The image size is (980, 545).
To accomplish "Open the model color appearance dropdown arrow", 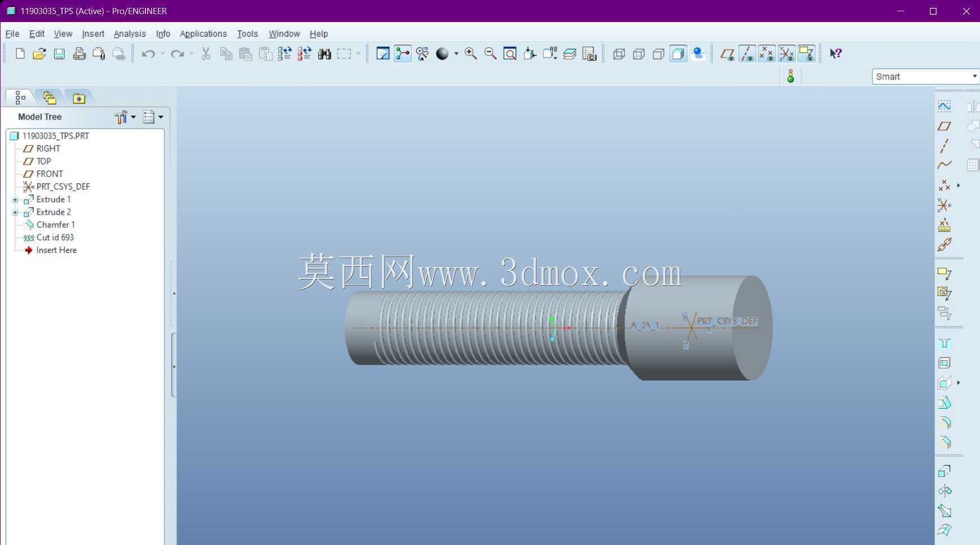I will click(x=456, y=54).
